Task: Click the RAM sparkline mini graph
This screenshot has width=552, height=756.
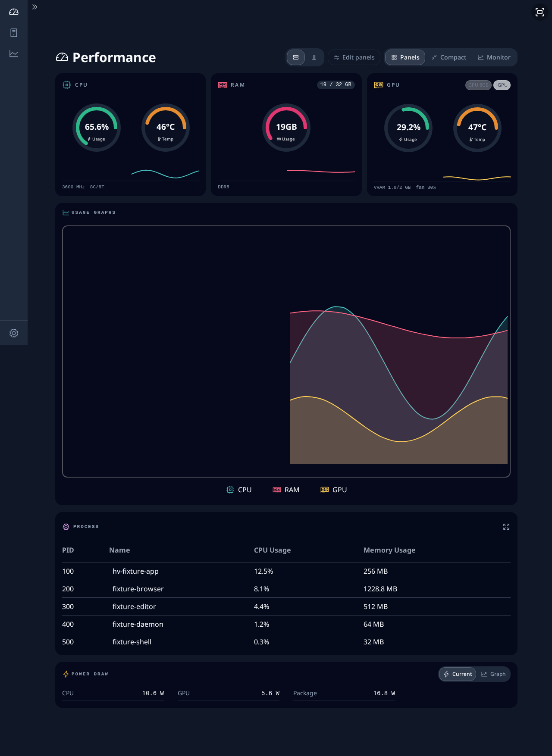Action: pos(321,172)
